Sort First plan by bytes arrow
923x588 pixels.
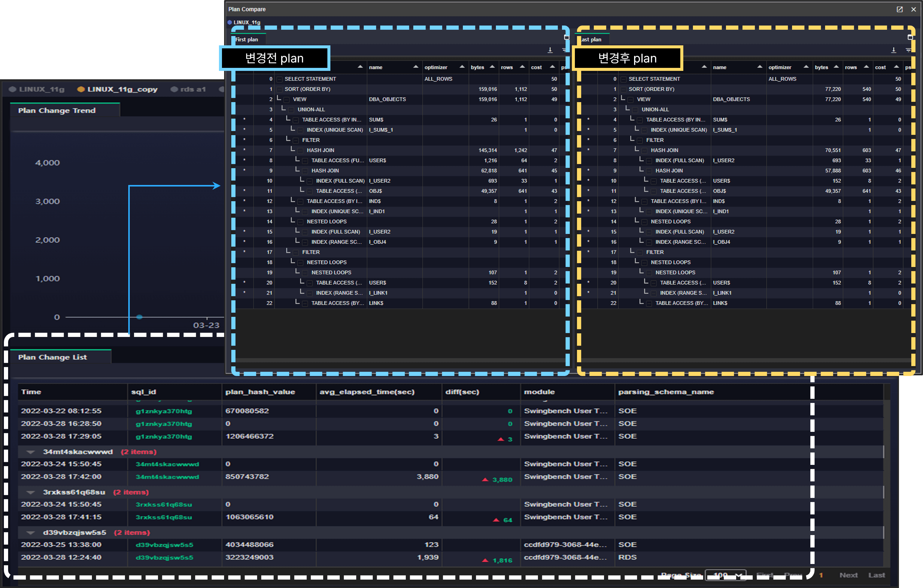click(x=492, y=67)
